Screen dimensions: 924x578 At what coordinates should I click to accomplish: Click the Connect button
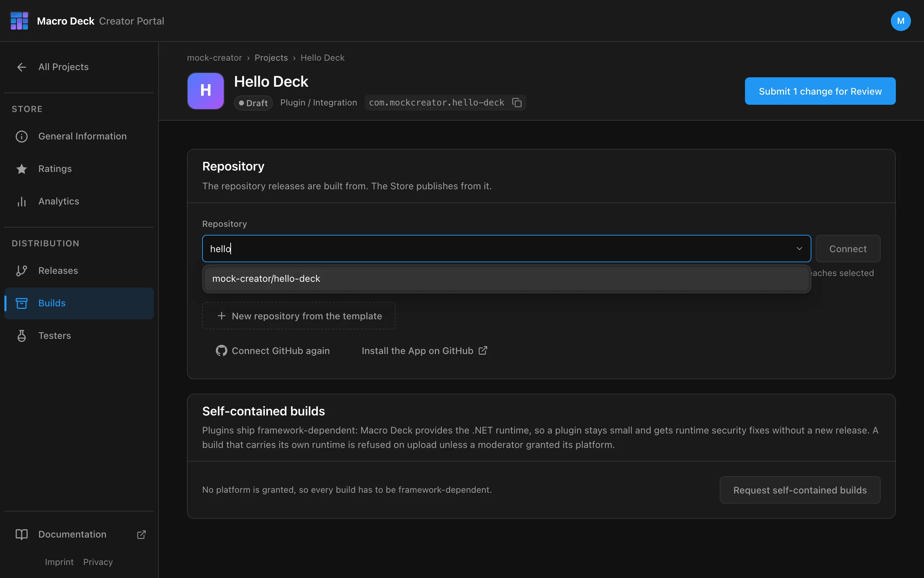[x=847, y=249]
